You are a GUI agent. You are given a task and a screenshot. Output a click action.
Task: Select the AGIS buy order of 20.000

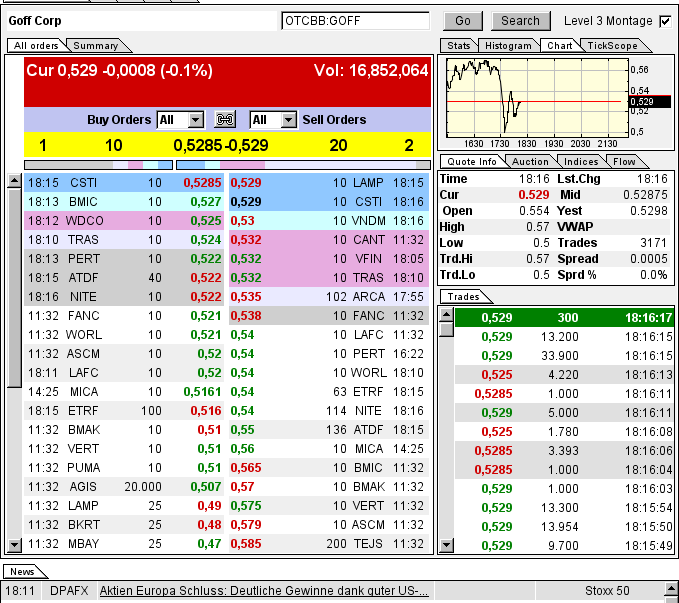pos(124,487)
